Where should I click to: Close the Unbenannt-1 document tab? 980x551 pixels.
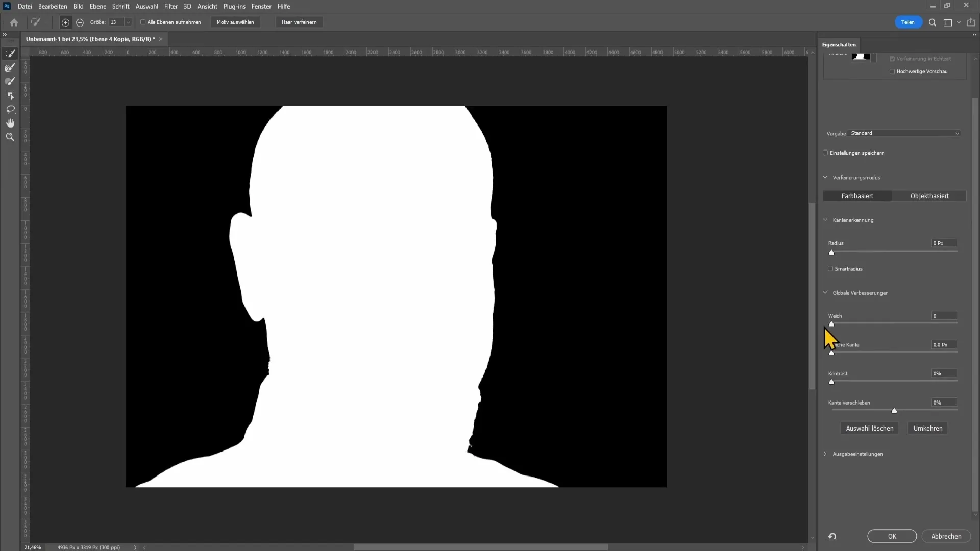(161, 39)
